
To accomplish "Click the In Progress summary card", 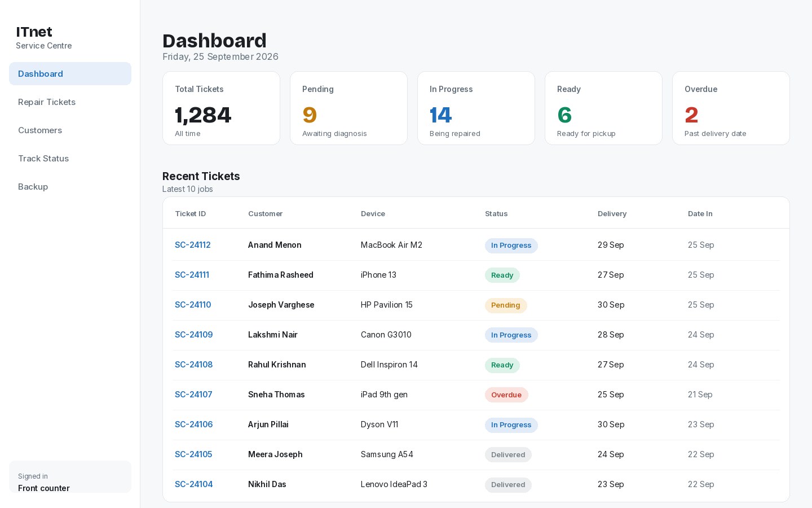I will [476, 108].
